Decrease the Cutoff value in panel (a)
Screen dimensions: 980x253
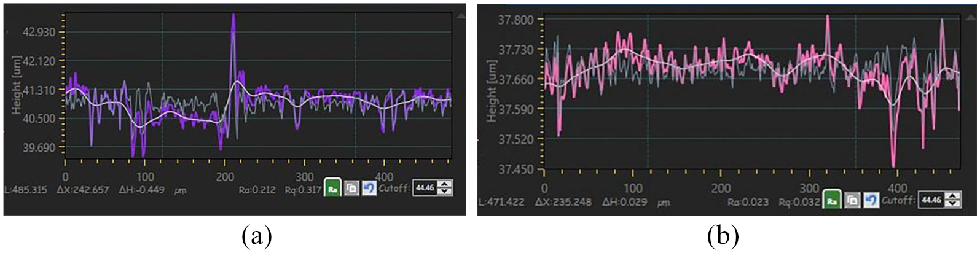point(445,191)
